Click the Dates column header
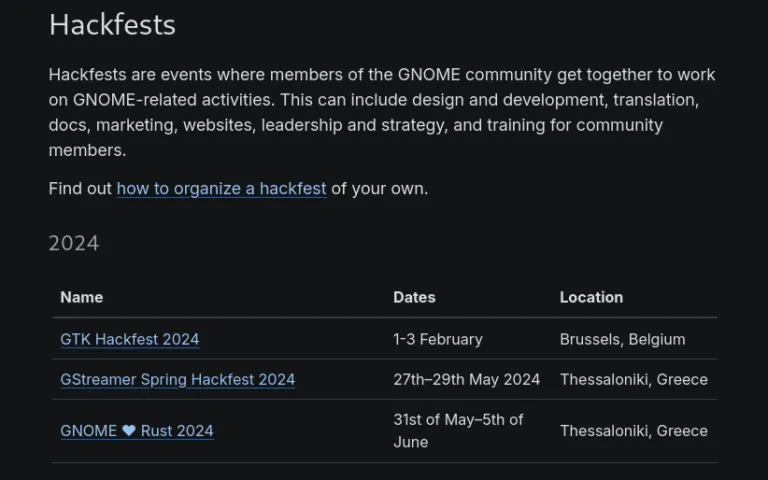The image size is (768, 480). (x=414, y=297)
